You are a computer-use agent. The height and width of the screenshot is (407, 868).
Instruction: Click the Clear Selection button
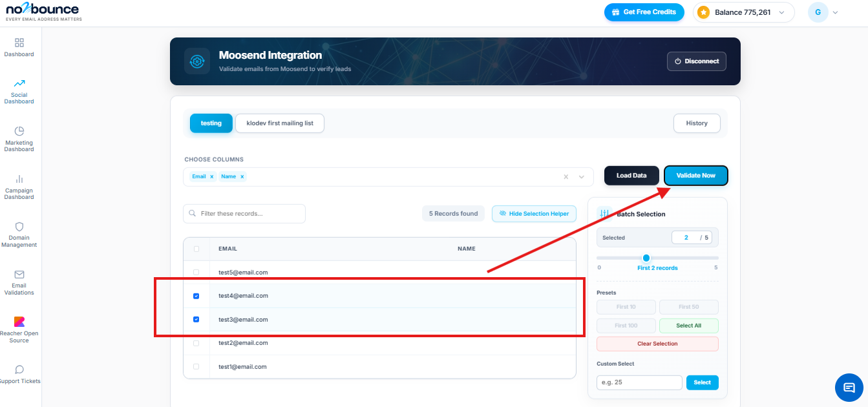click(x=657, y=344)
